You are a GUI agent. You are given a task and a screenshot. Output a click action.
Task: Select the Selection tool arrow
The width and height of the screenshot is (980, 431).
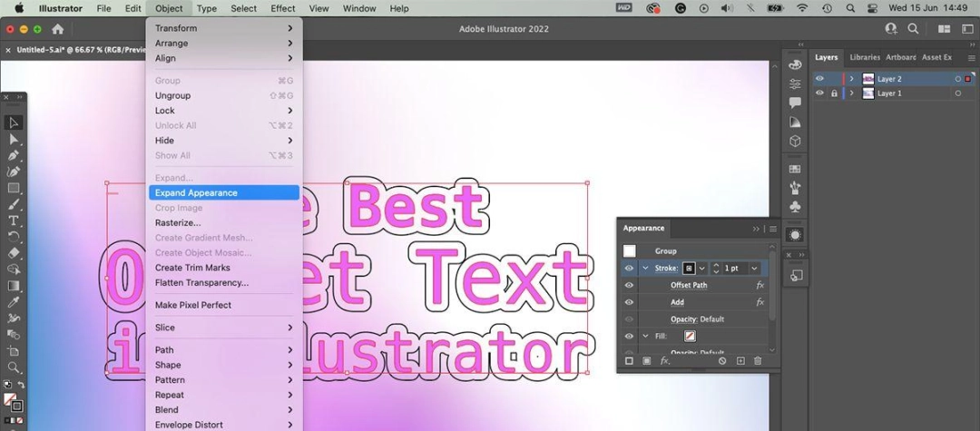[13, 122]
